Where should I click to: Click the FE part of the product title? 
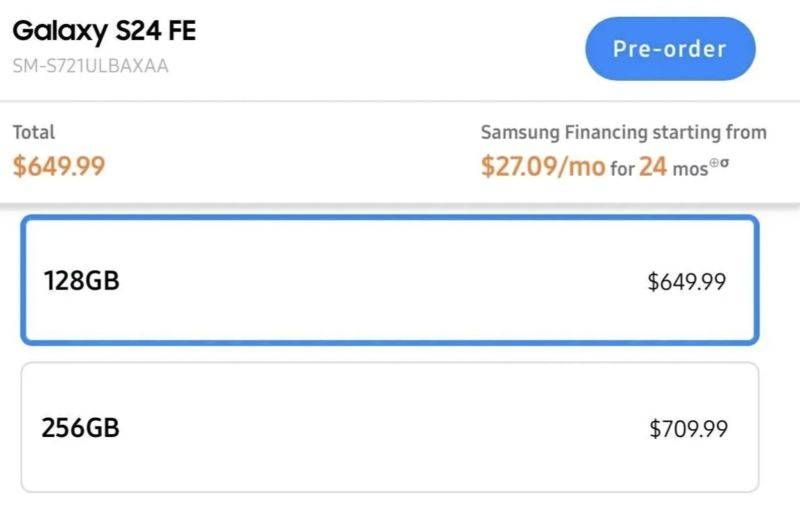pyautogui.click(x=180, y=31)
